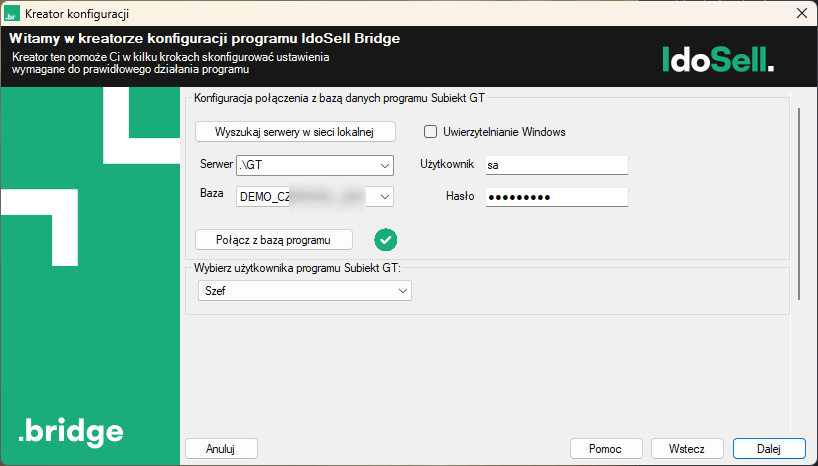
Task: Enable Uwierzytelnianie Windows checkbox
Action: (430, 132)
